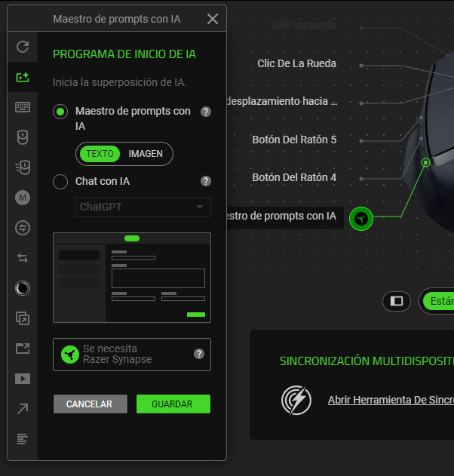454x476 pixels.
Task: Select the Multimedia play icon in sidebar
Action: point(23,379)
